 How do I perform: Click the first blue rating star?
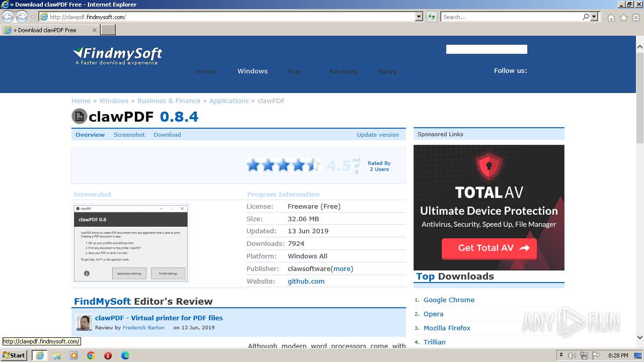[253, 165]
